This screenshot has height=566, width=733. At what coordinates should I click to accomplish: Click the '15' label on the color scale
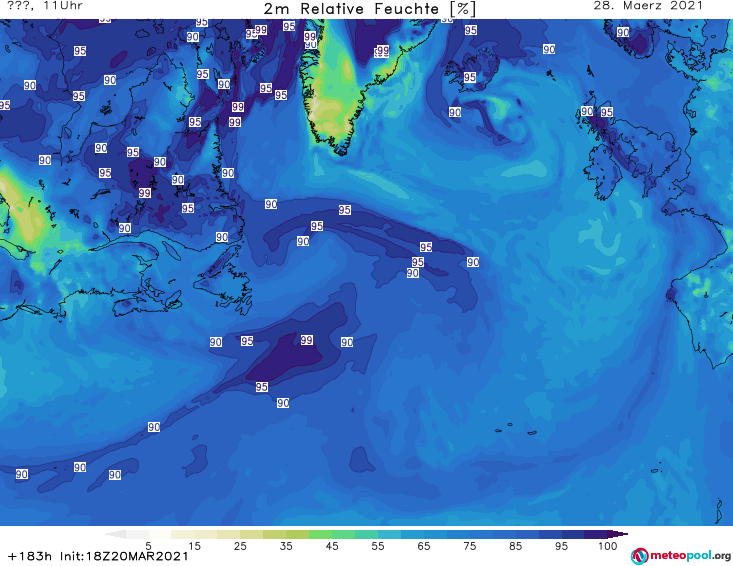click(x=194, y=546)
